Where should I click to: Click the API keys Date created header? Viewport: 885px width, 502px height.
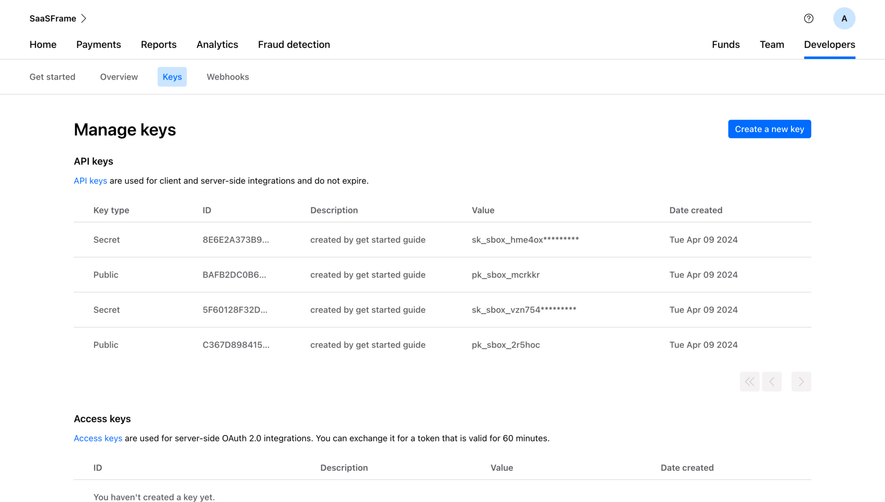pos(696,210)
